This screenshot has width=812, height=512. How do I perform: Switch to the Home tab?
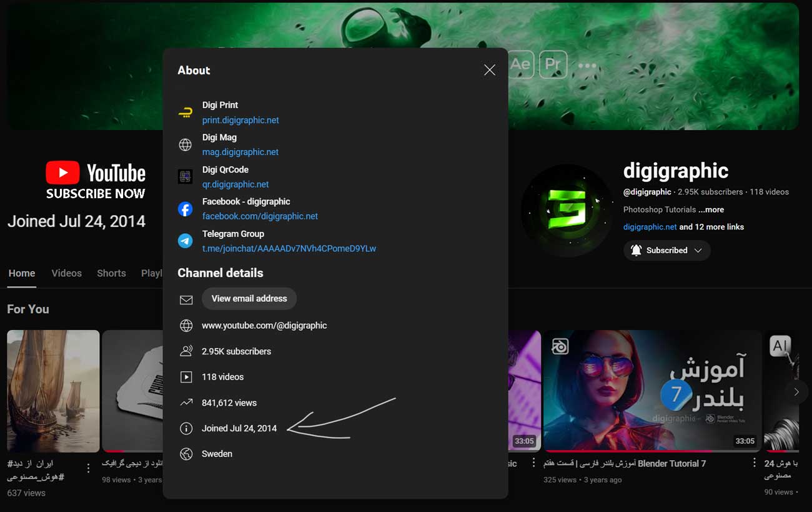click(22, 273)
